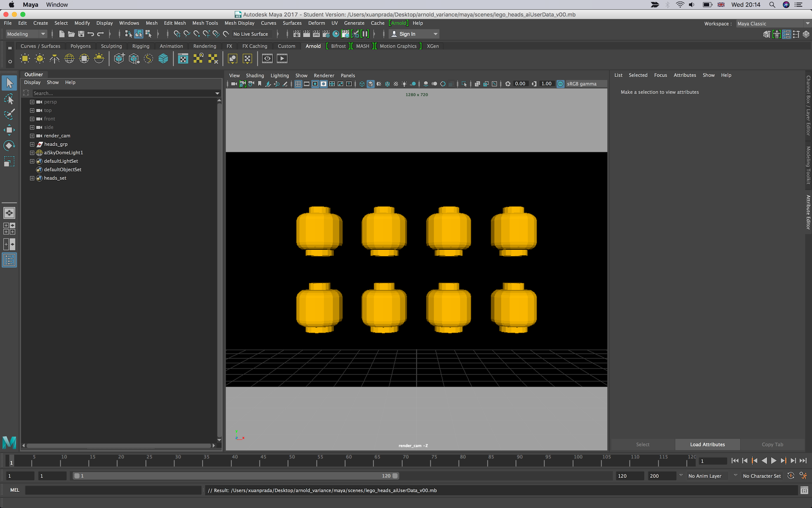Viewport: 812px width, 508px height.
Task: Create an Arnold area light from the shelf
Action: (25, 58)
